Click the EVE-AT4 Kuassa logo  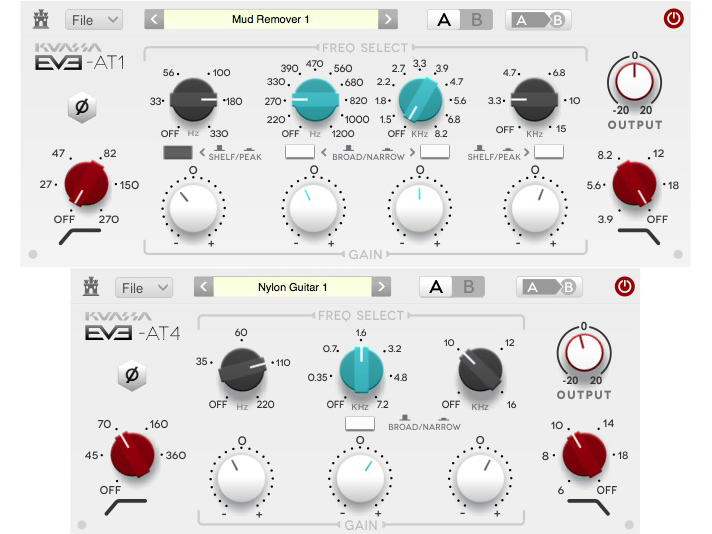pos(118,316)
